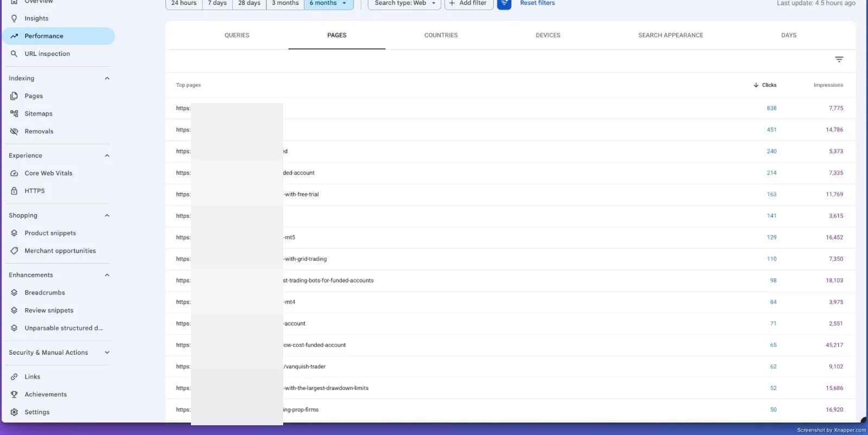Click the Review snippets layers icon
The image size is (868, 435).
click(x=14, y=311)
